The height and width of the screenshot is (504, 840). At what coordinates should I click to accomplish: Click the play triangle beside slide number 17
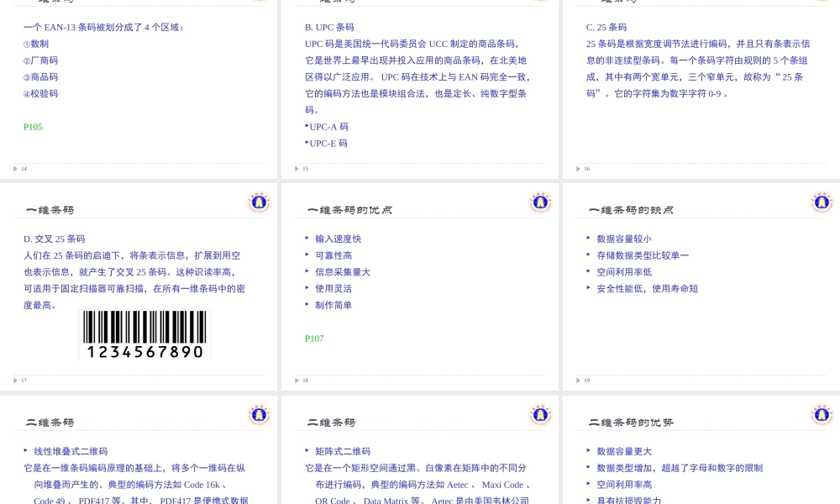pos(14,380)
